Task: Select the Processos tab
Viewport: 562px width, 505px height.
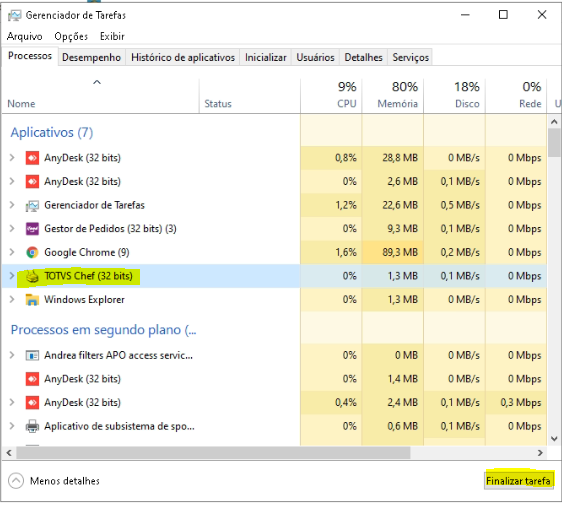Action: tap(30, 56)
